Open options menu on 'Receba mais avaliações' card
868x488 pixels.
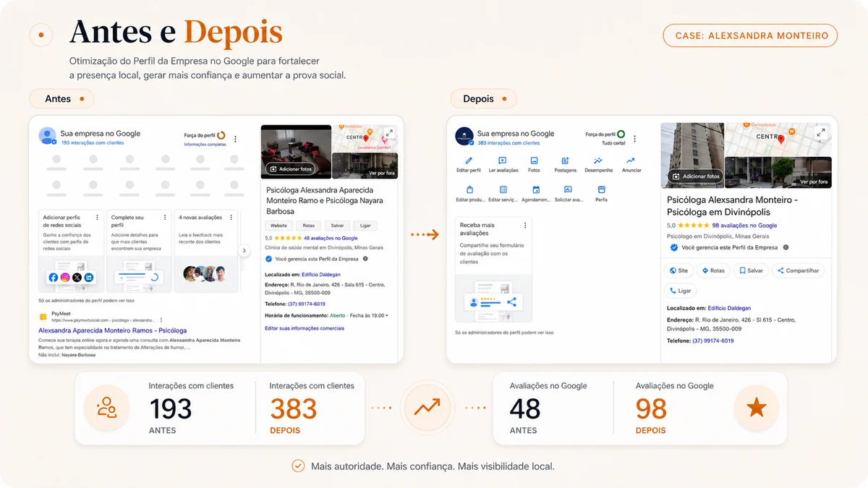(525, 226)
